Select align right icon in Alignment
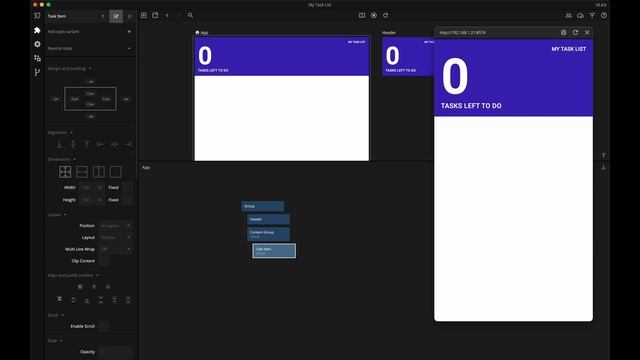The image size is (640, 360). [128, 144]
